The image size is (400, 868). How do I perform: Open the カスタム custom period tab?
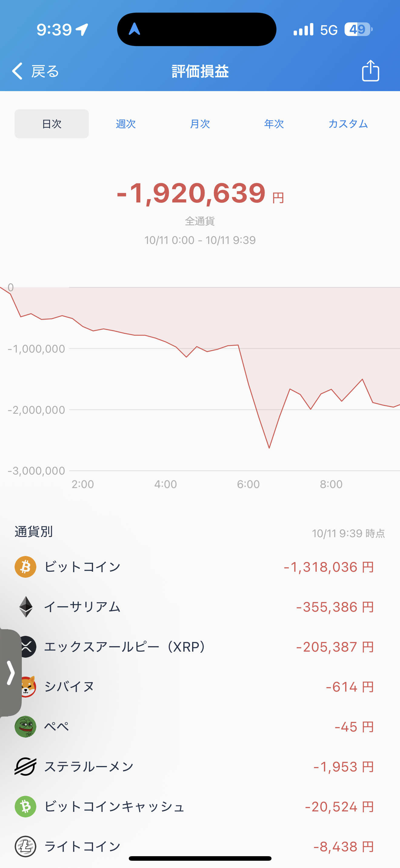tap(348, 124)
